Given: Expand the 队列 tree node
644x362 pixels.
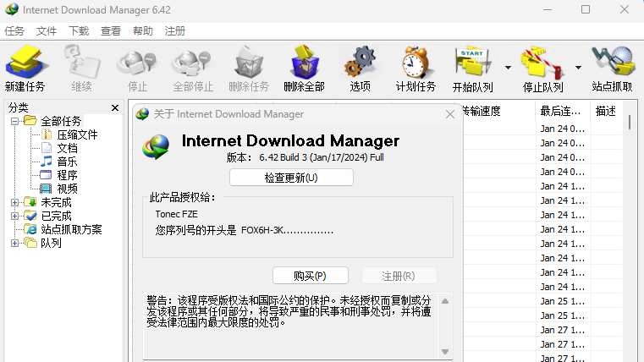Looking at the screenshot, I should [14, 243].
